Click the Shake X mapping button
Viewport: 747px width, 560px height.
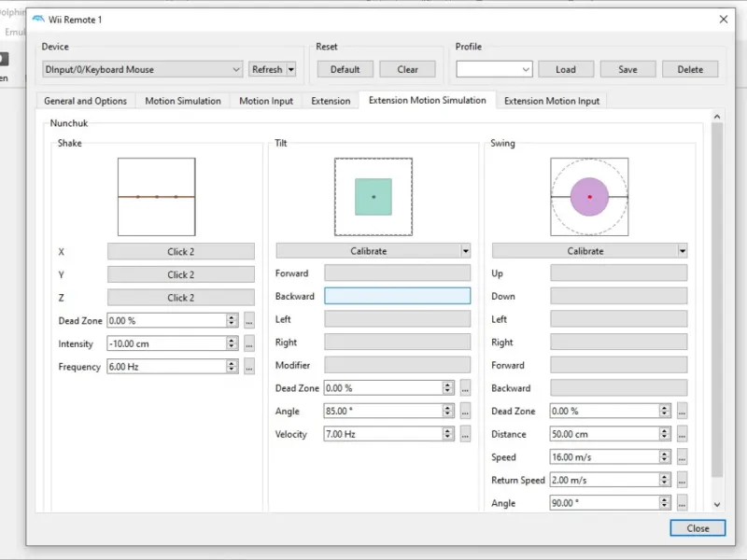(180, 251)
